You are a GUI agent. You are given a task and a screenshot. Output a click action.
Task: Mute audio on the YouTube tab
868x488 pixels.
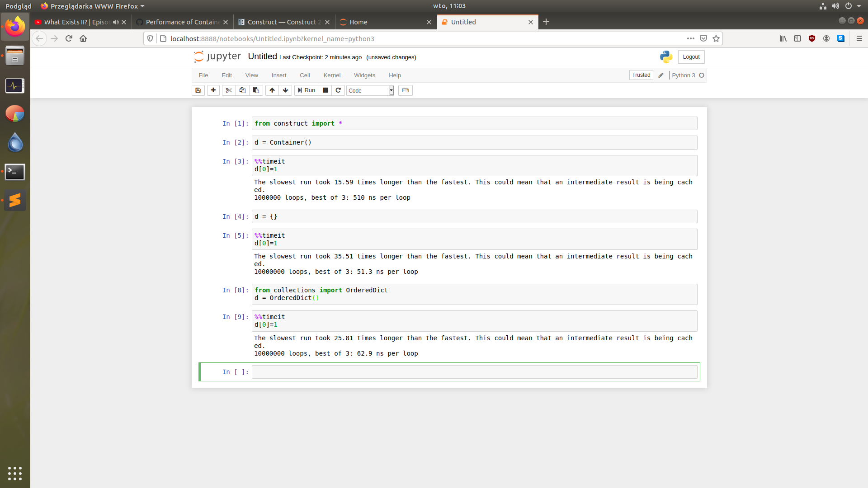pyautogui.click(x=116, y=22)
